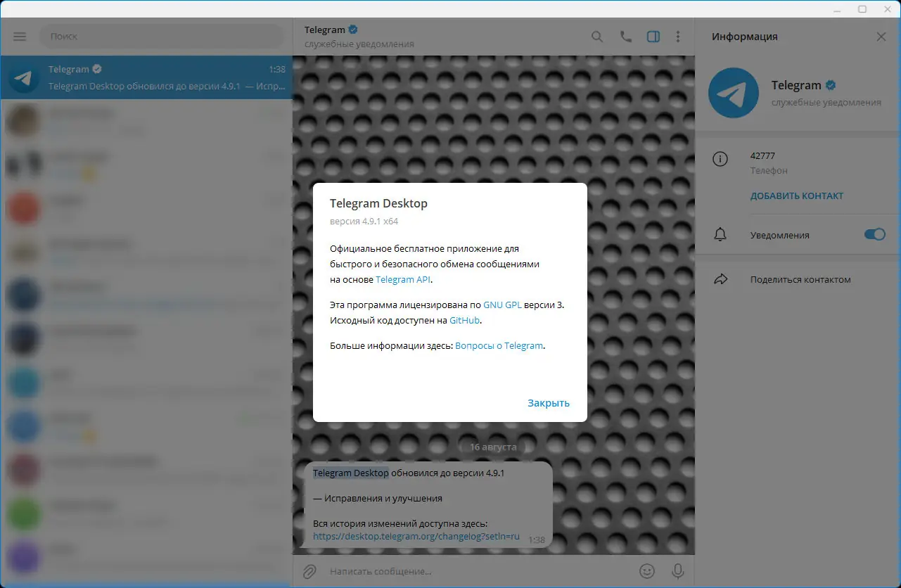Open the three-dot options menu in chat header
Viewport: 901px width, 588px height.
point(678,37)
